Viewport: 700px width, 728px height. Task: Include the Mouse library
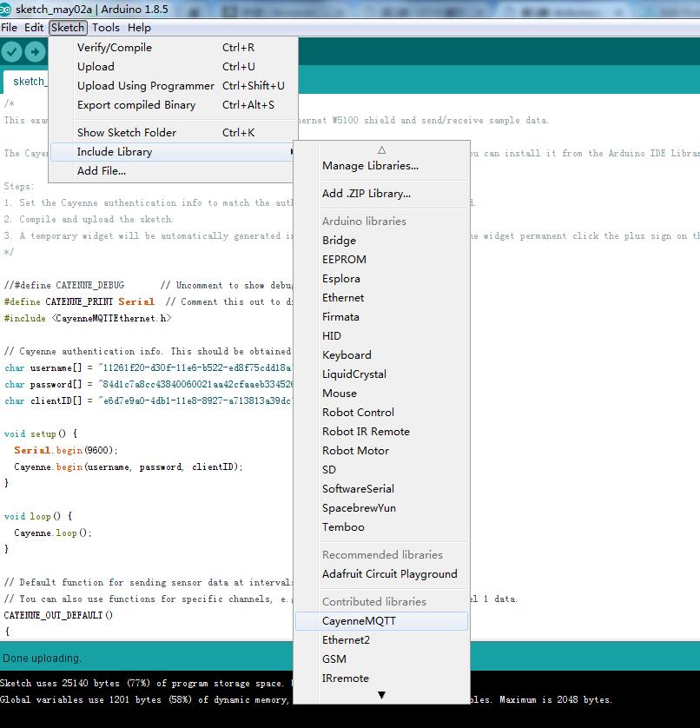[381, 394]
